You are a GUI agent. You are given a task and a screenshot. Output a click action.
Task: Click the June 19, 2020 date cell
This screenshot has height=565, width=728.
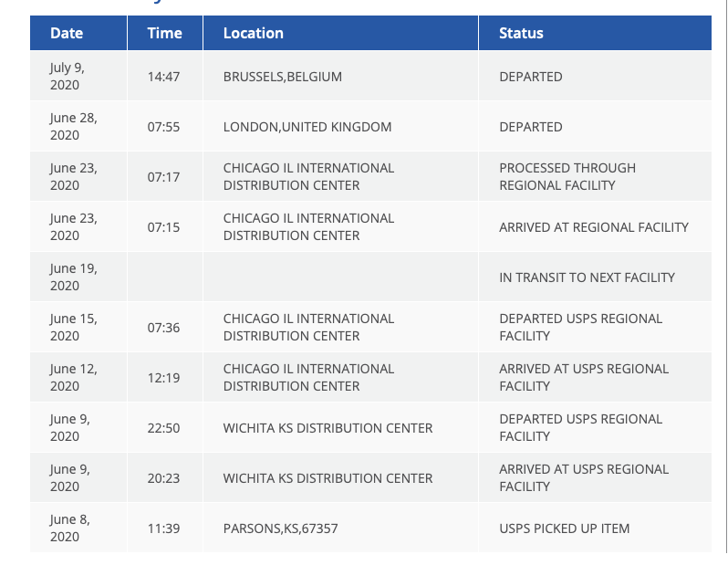tap(73, 277)
